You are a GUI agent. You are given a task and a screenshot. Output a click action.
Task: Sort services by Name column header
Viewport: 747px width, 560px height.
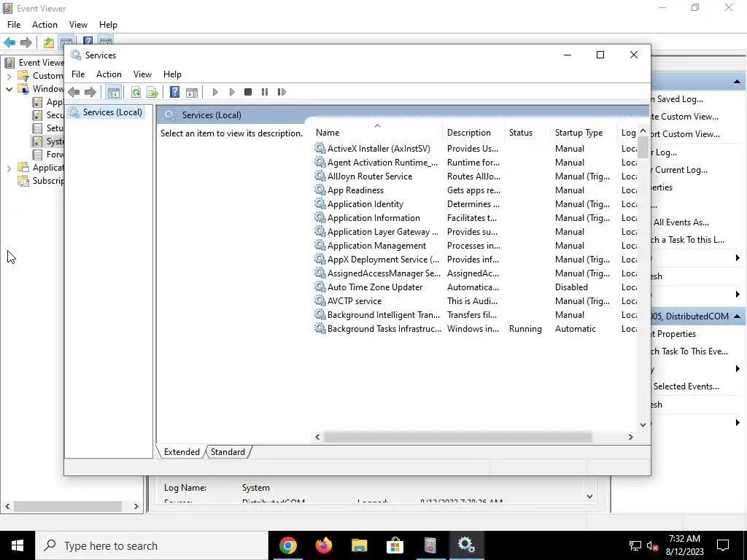click(x=378, y=133)
